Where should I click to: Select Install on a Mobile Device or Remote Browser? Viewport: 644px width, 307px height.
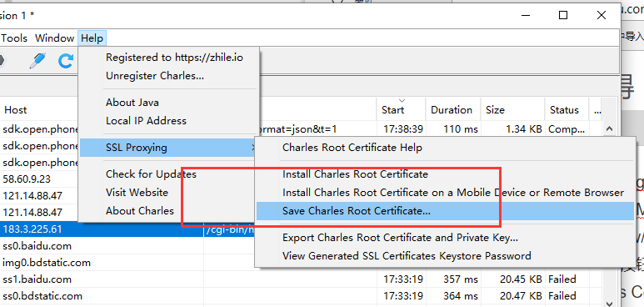[x=445, y=193]
